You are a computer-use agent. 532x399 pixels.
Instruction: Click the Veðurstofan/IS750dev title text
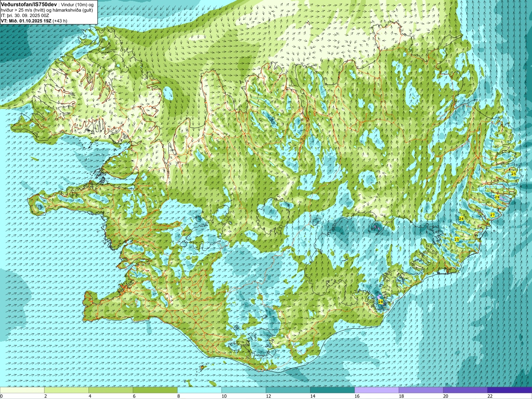[x=29, y=4]
